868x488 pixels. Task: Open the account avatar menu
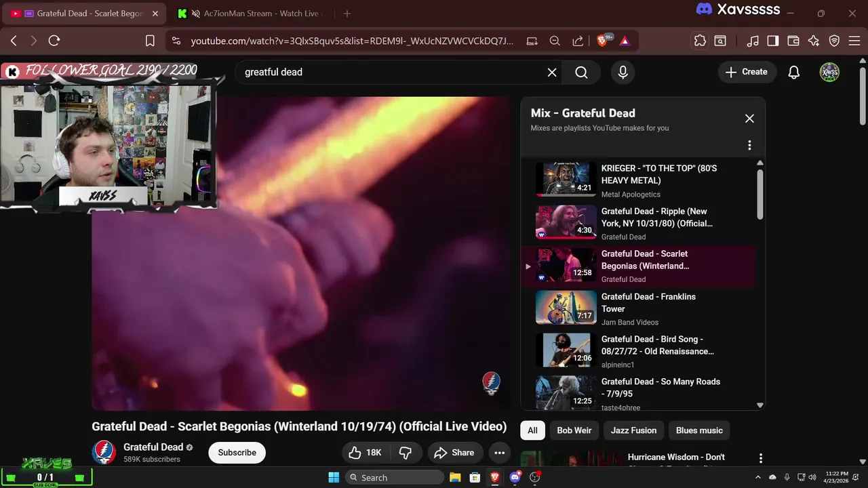[x=829, y=72]
